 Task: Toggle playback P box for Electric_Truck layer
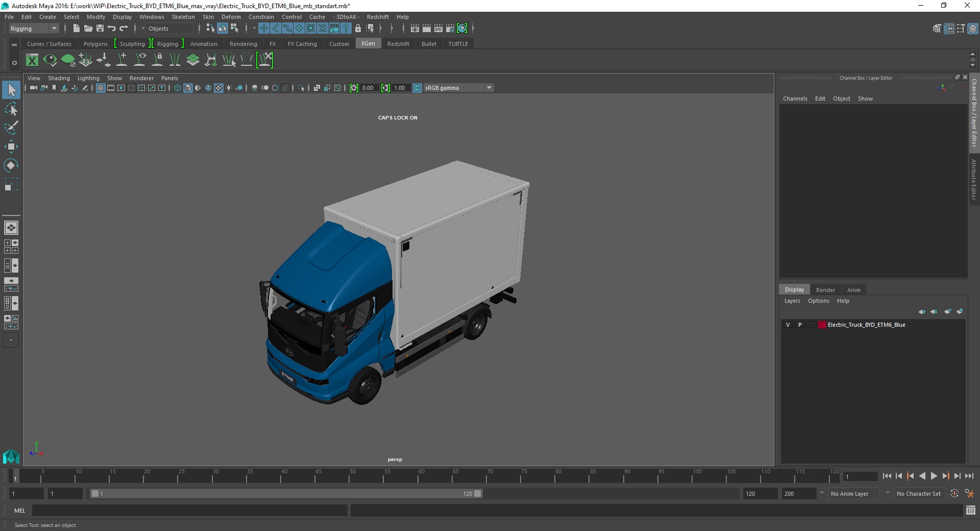(x=800, y=325)
